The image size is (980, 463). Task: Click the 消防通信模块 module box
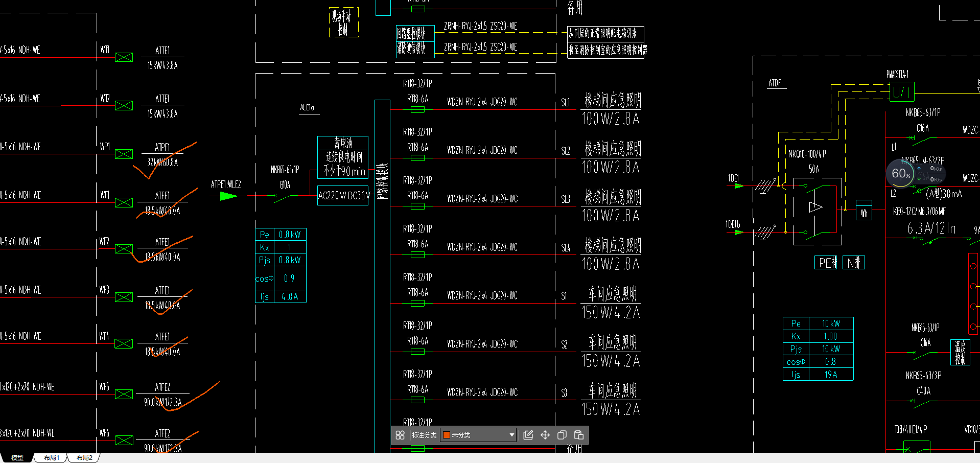tap(414, 49)
